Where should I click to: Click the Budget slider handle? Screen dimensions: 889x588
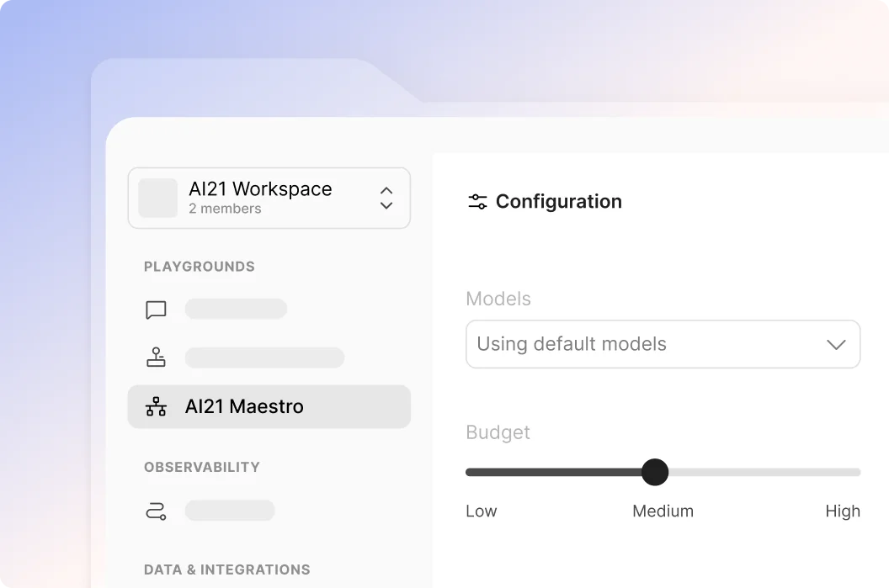655,473
